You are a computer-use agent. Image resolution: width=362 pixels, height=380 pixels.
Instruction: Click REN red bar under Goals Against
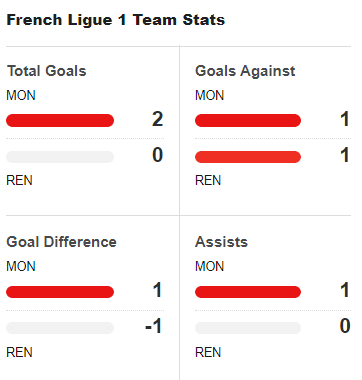(x=248, y=157)
